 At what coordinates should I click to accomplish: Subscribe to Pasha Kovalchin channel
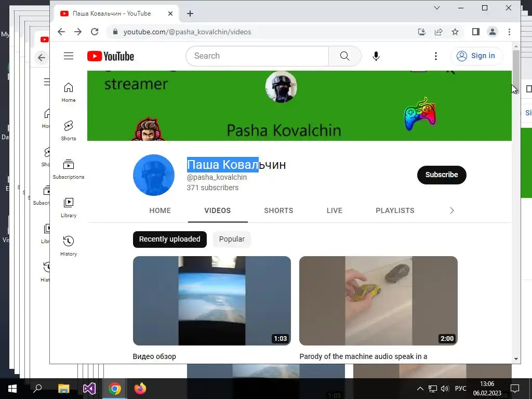coord(442,175)
